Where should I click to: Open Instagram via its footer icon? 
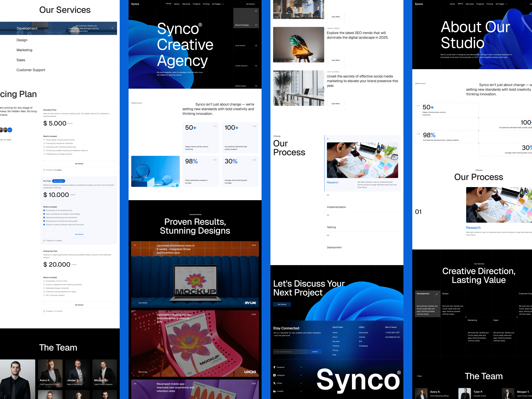pyautogui.click(x=274, y=375)
